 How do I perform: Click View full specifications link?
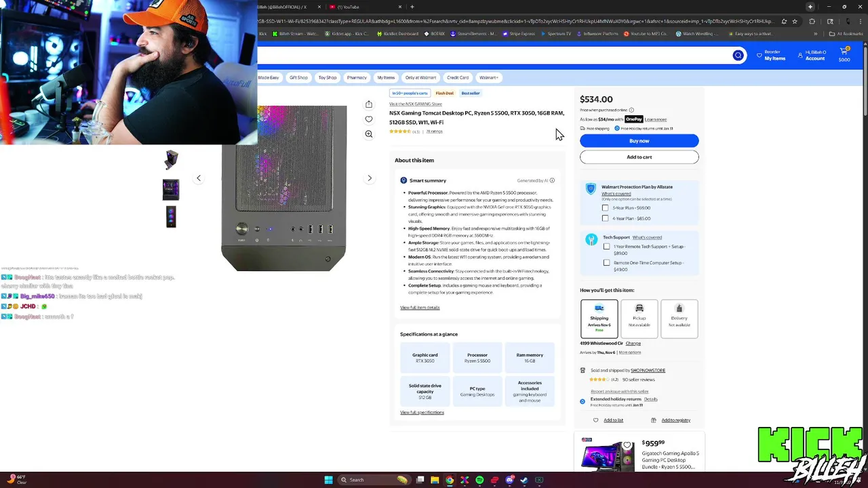tap(422, 413)
